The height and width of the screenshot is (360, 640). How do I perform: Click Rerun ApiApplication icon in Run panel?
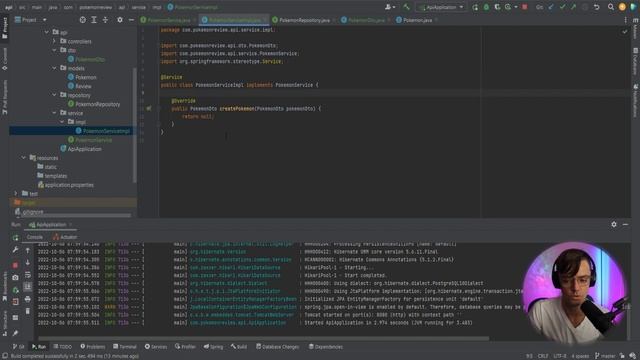pos(16,237)
